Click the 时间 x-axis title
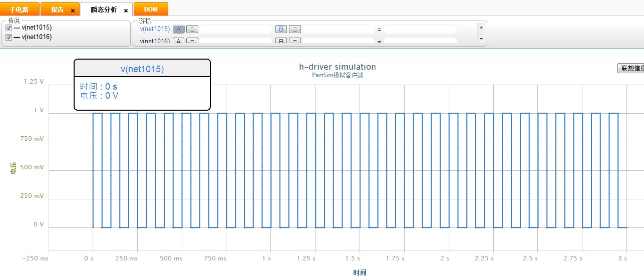This screenshot has height=277, width=644. click(360, 272)
